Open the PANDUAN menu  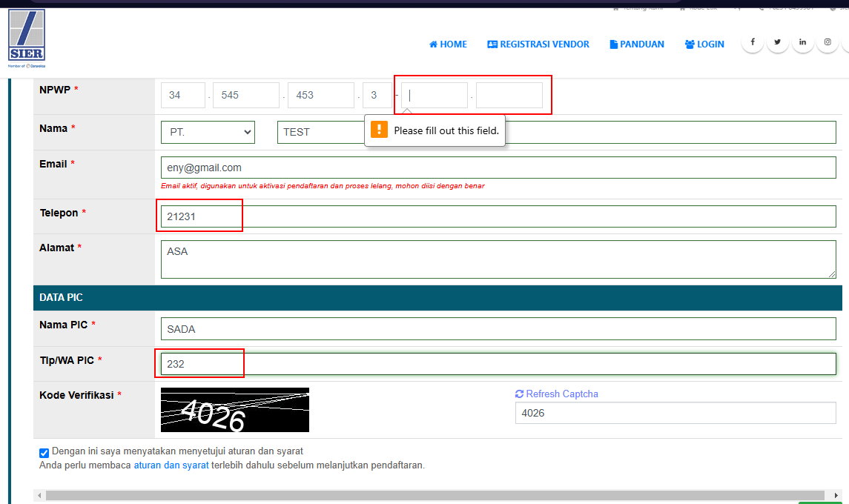pyautogui.click(x=637, y=44)
